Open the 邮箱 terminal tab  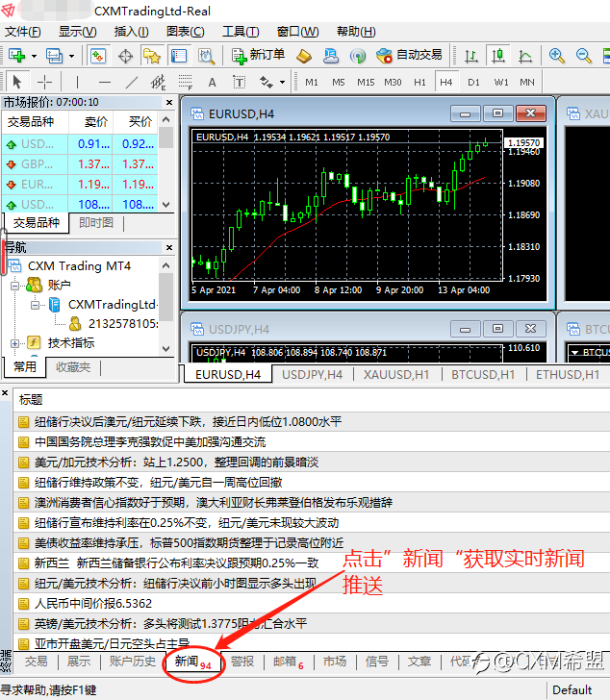[x=289, y=662]
